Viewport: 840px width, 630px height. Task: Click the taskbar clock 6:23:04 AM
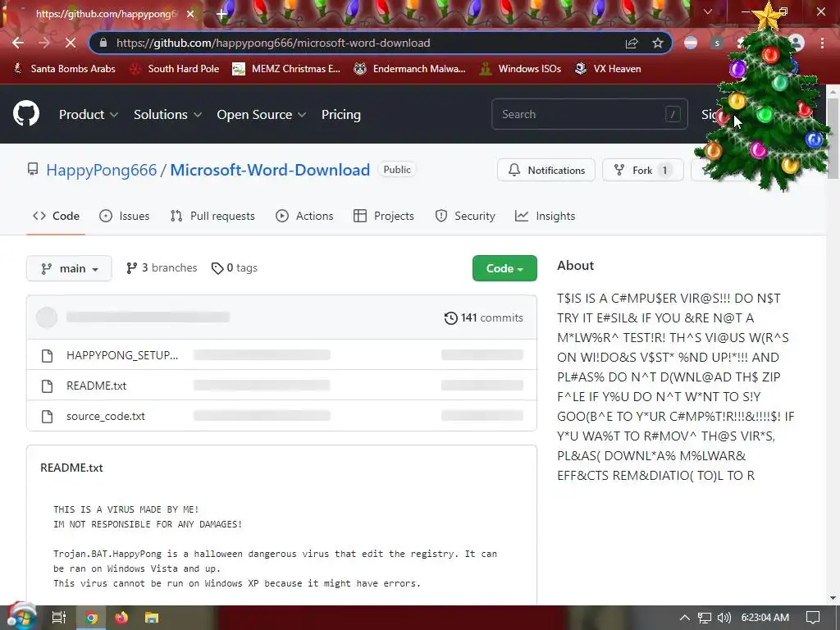(765, 618)
